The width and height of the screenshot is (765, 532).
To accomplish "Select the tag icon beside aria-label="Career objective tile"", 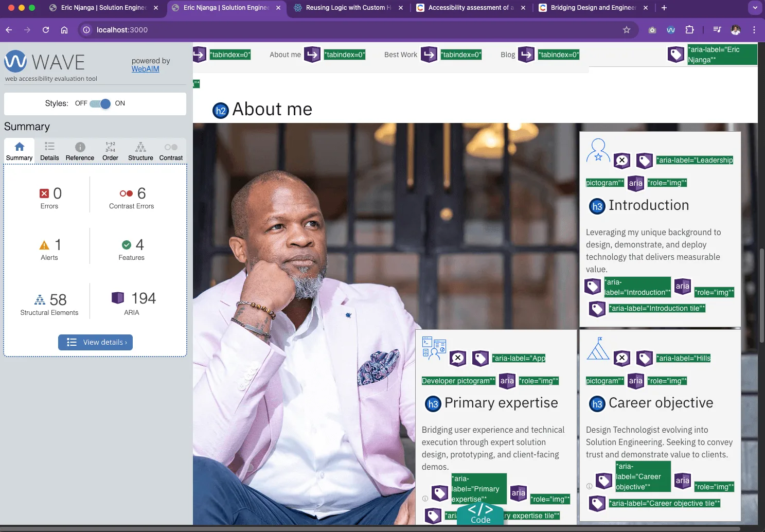I will pos(597,503).
